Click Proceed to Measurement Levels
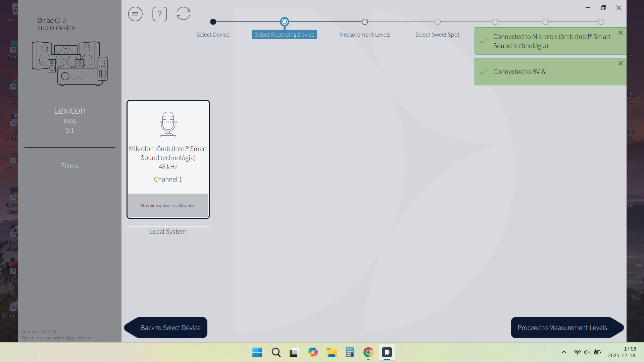644x362 pixels. click(562, 327)
